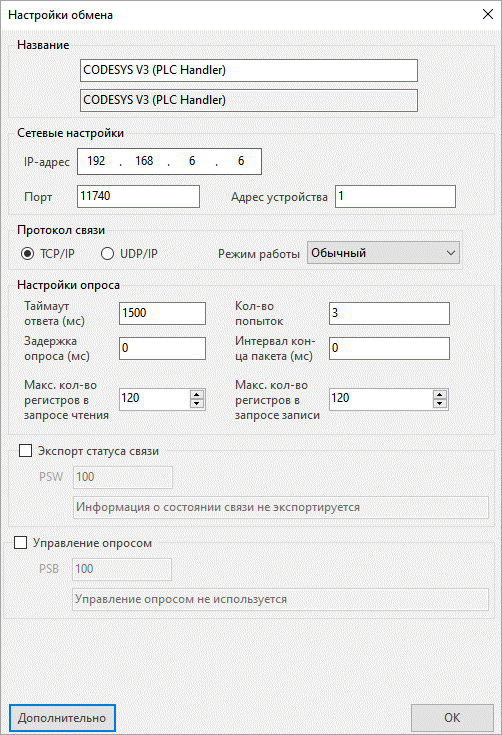Enable Управление опросом checkbox

(21, 543)
